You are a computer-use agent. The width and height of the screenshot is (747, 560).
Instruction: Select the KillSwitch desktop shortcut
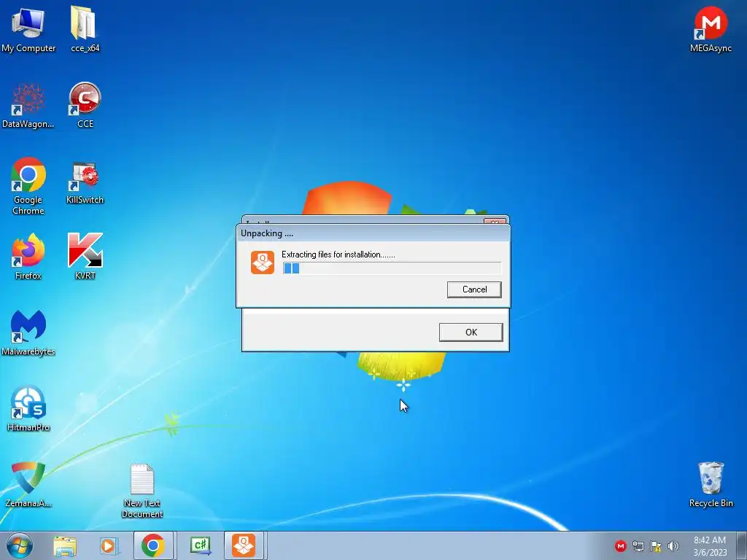click(x=85, y=183)
